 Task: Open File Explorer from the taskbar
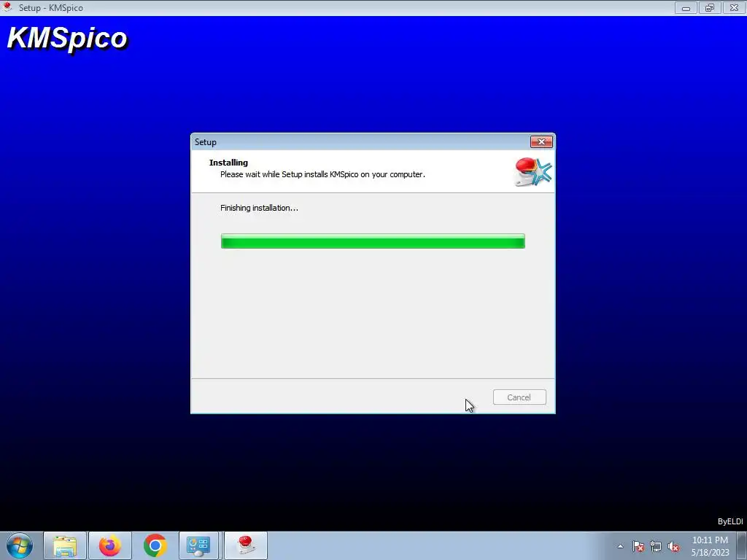point(65,545)
